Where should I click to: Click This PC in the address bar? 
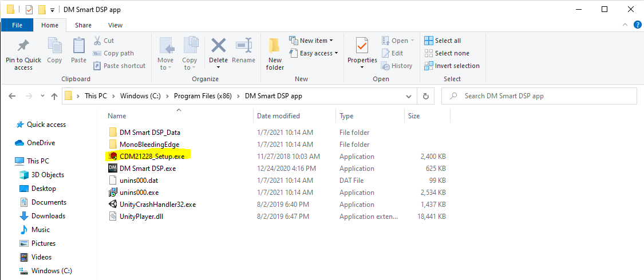tap(96, 97)
